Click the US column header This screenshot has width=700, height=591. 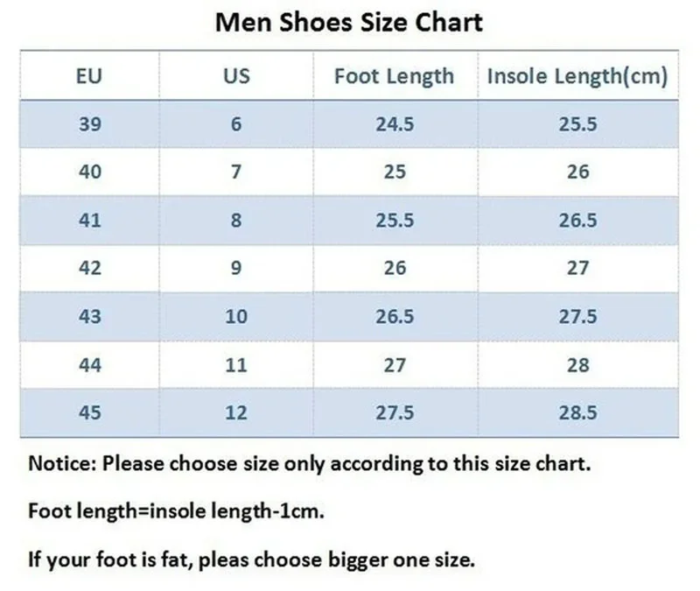pyautogui.click(x=236, y=76)
